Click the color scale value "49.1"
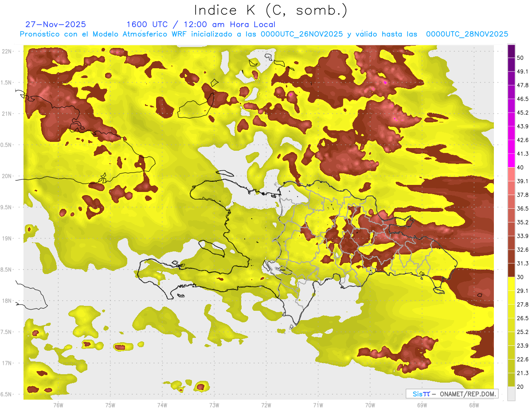Screen dimensions: 532x411 click(523, 71)
